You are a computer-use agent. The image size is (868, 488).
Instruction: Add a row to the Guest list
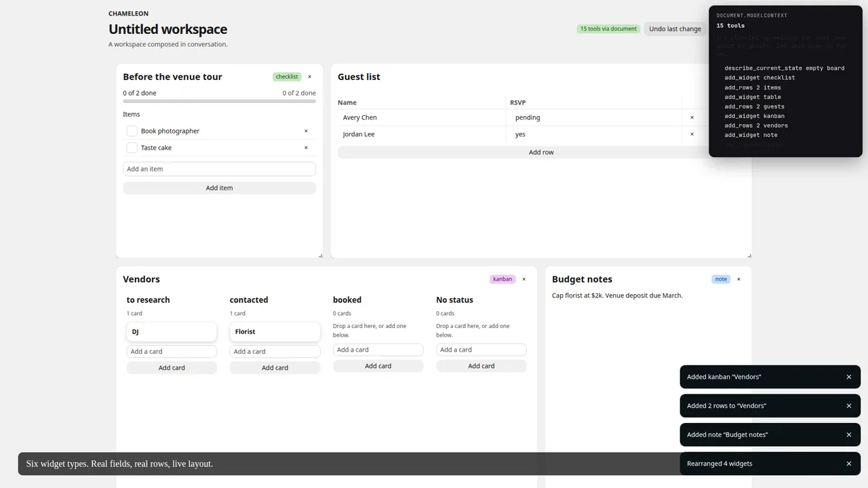coord(541,152)
